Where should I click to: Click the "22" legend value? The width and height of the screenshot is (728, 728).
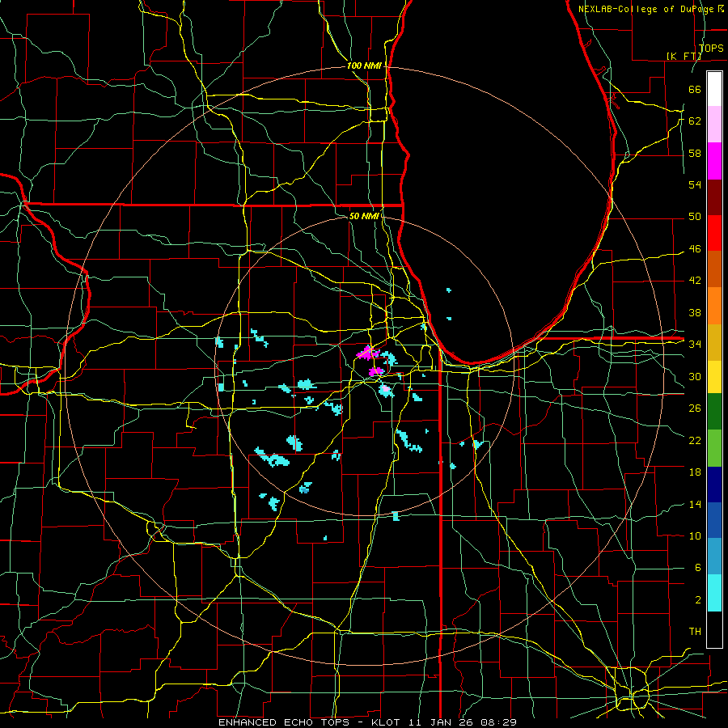(695, 440)
